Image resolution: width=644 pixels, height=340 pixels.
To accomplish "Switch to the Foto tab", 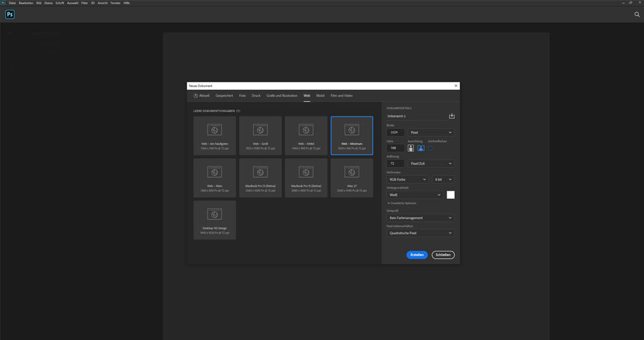I will point(242,96).
